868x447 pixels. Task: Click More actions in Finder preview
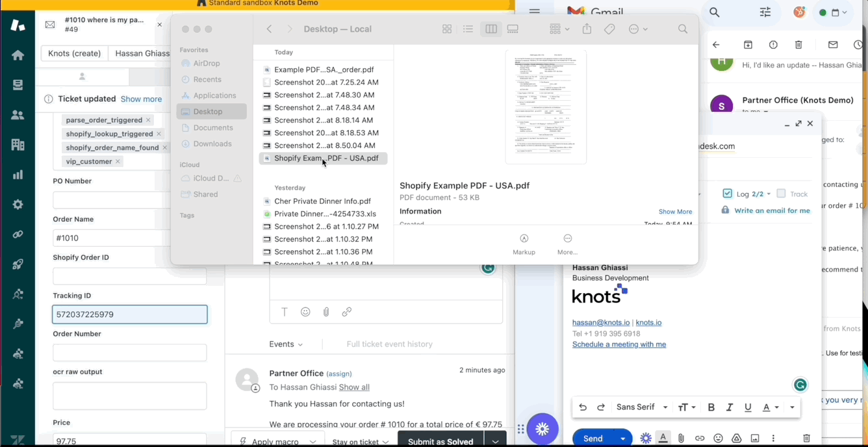tap(567, 244)
